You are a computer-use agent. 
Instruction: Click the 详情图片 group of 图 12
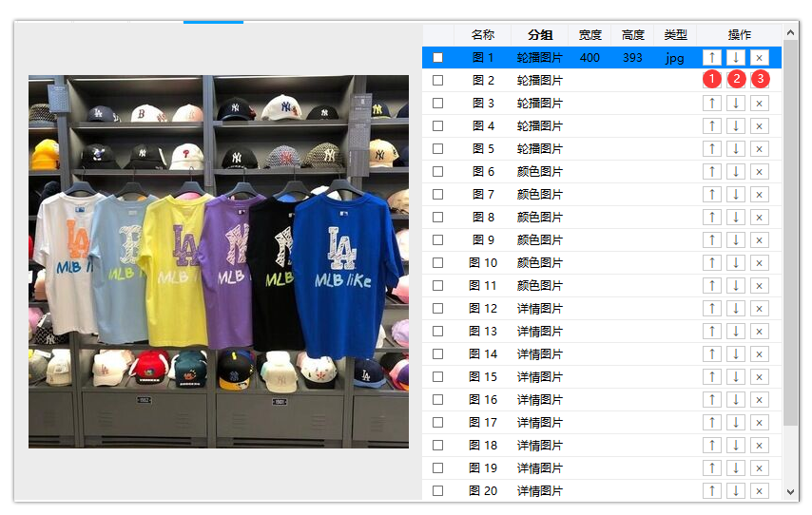pyautogui.click(x=540, y=308)
